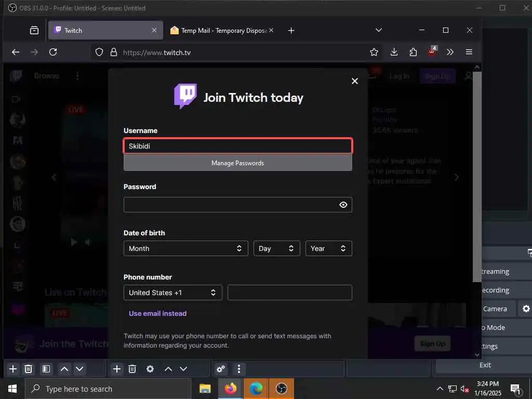Screen dimensions: 532x399
Task: Click the Username field containing Skibidi
Action: coord(238,146)
